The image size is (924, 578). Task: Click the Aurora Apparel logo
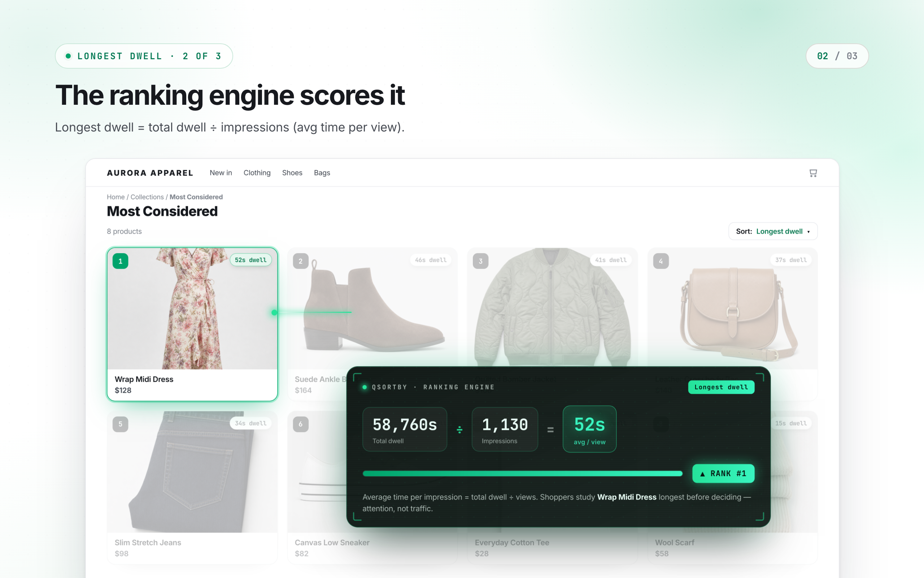pyautogui.click(x=150, y=173)
